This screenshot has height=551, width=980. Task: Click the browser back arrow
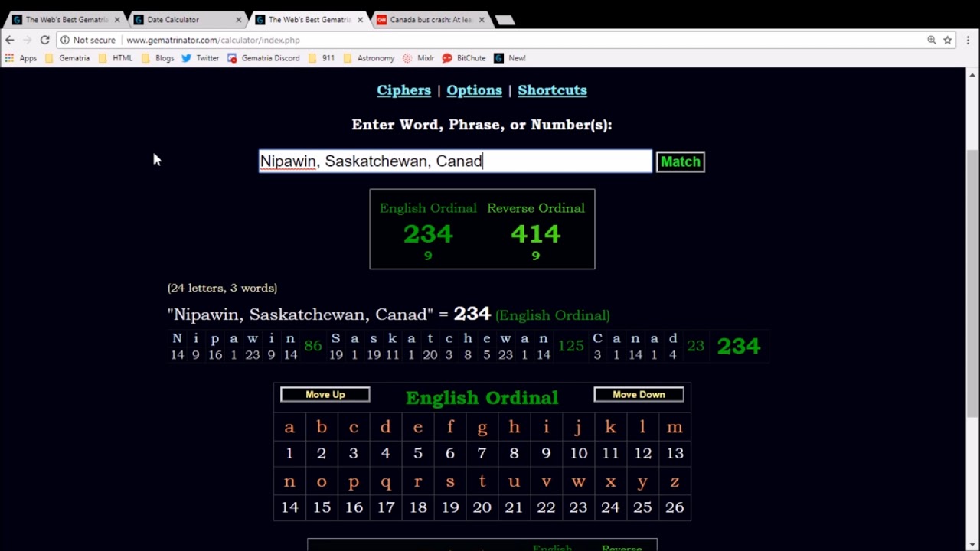click(9, 40)
